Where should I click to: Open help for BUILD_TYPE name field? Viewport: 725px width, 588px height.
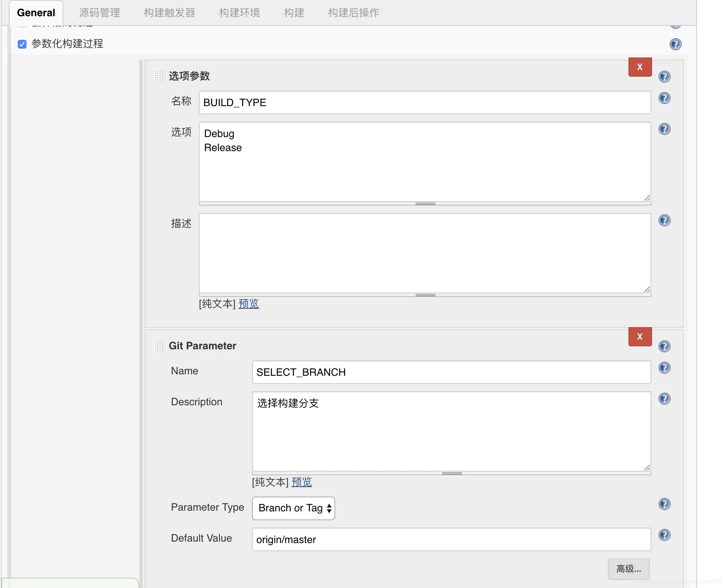pos(664,98)
